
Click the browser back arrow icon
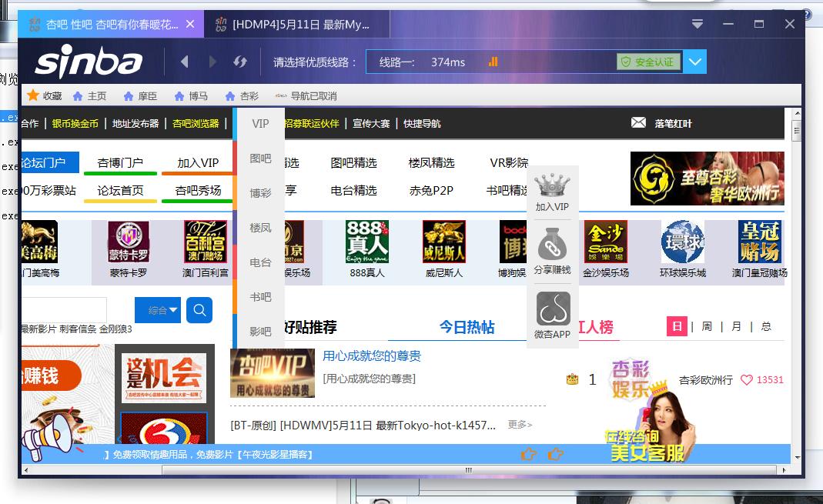(x=184, y=62)
